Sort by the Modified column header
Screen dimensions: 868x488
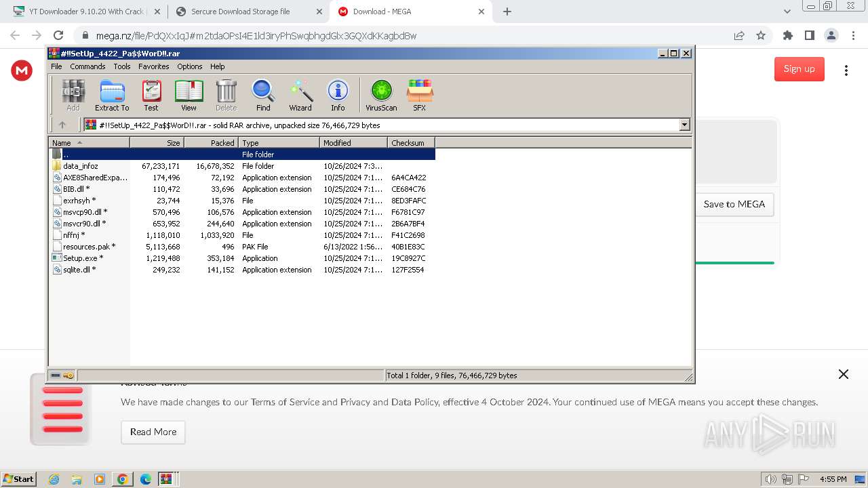[x=353, y=142]
